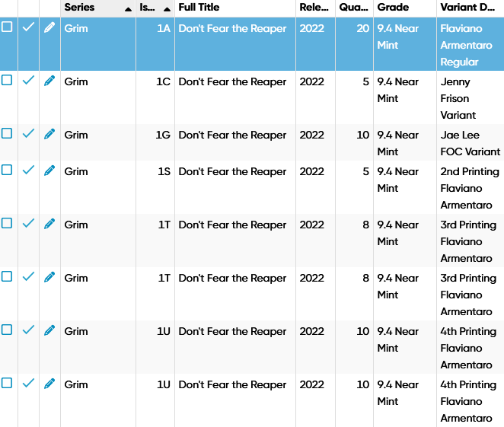Viewport: 504px width, 427px height.
Task: Select the checkbox on the 1C row
Action: point(7,80)
